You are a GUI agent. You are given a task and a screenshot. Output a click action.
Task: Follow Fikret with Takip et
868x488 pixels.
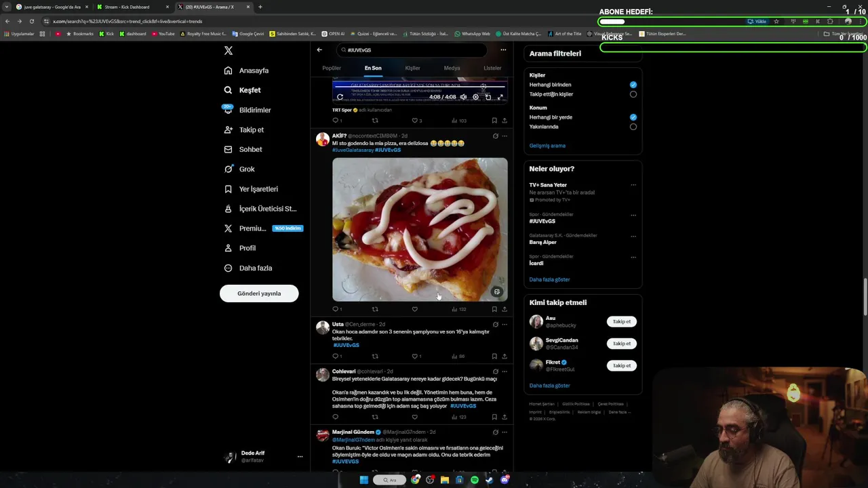coord(622,365)
